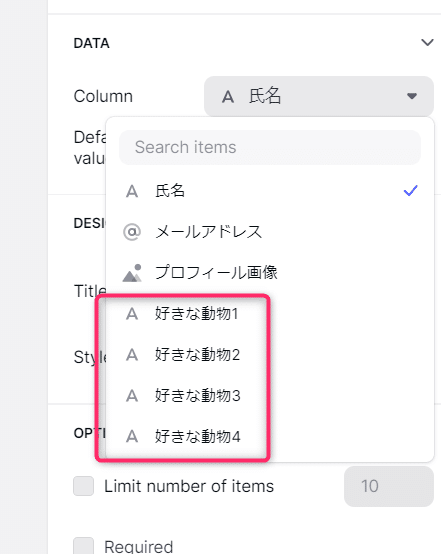Open the Column dropdown showing 氏名
The width and height of the screenshot is (441, 554).
(319, 96)
